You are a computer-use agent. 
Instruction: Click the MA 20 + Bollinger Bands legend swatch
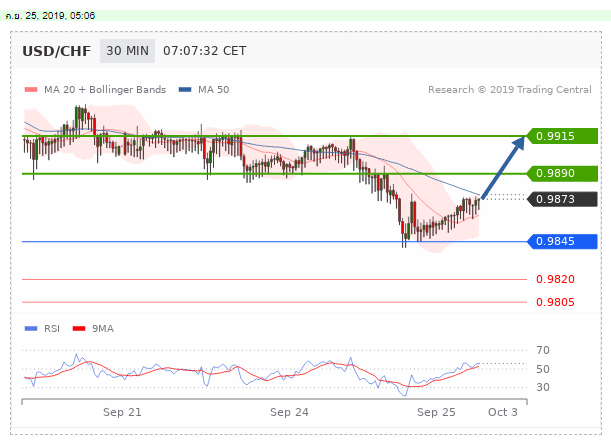pos(31,90)
